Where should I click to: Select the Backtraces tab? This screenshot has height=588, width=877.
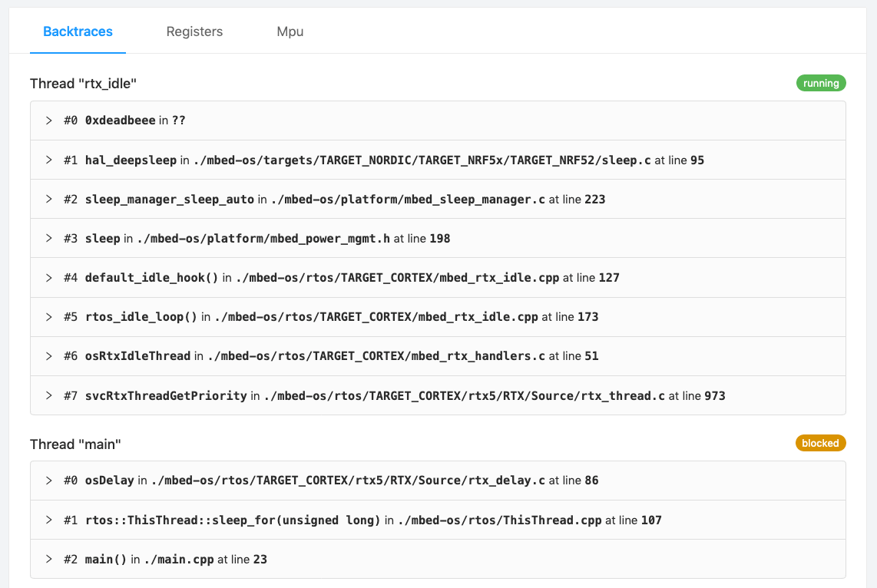78,31
